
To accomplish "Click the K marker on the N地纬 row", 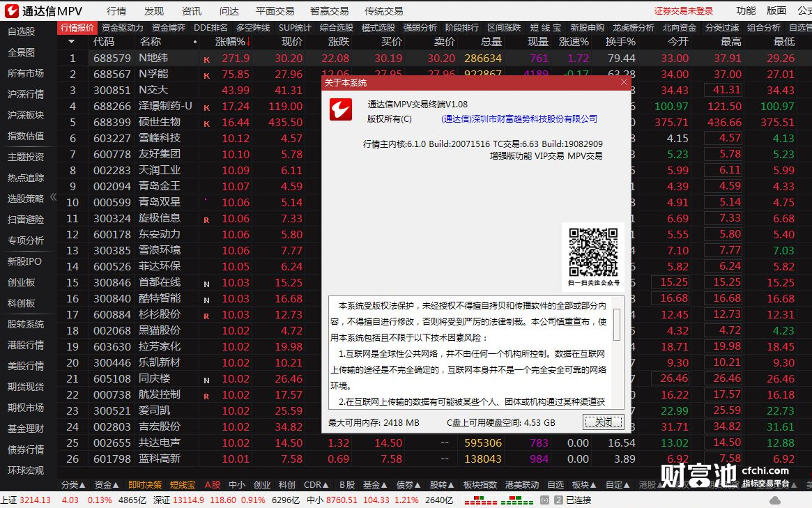I will 206,59.
